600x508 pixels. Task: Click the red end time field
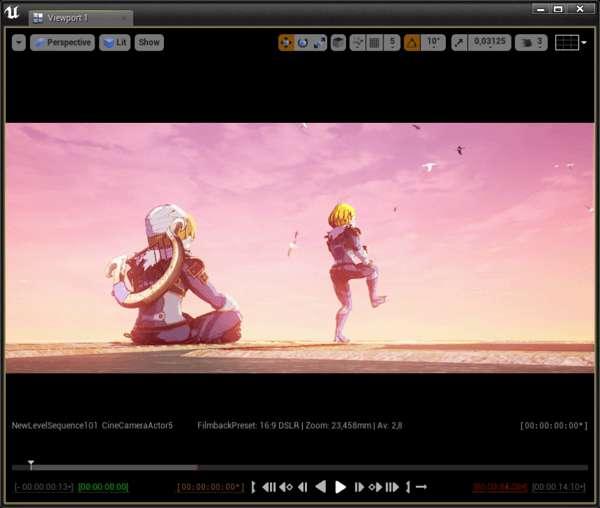click(x=500, y=487)
